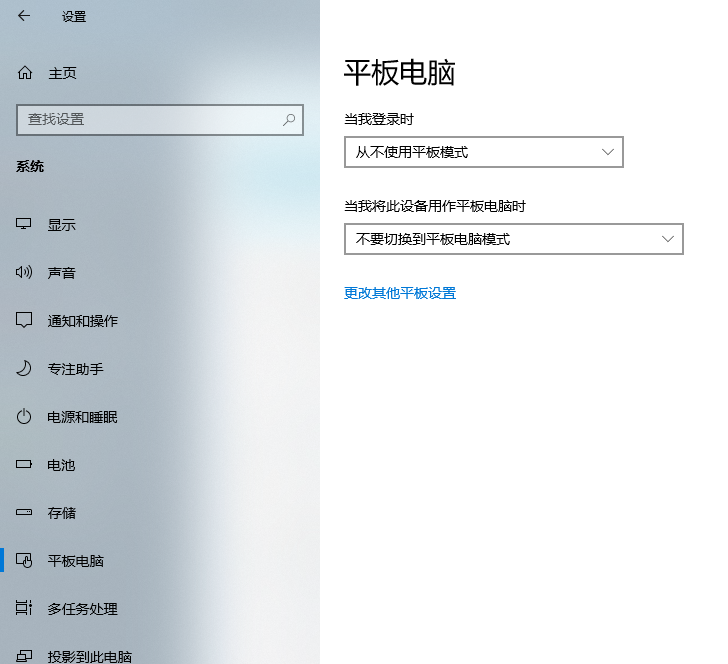The width and height of the screenshot is (728, 664).
Task: Click the chevron of the 当我登录时 dropdown
Action: (608, 152)
